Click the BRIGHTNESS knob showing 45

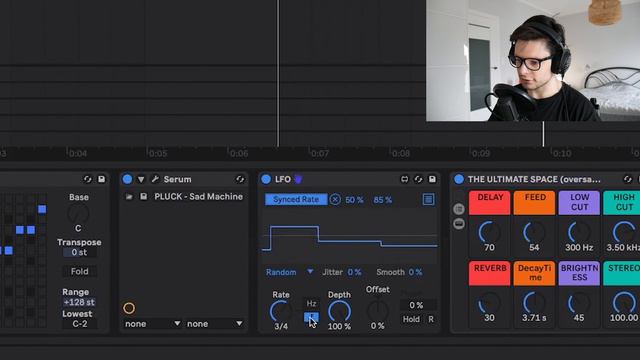point(579,303)
